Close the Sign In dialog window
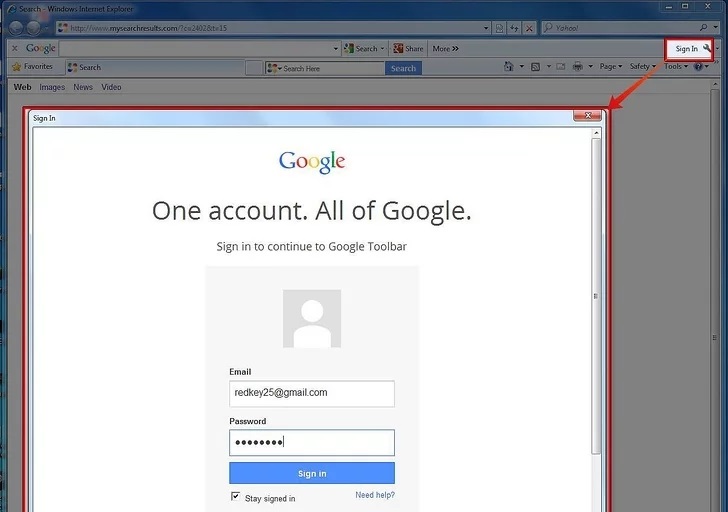This screenshot has width=728, height=512. (587, 116)
